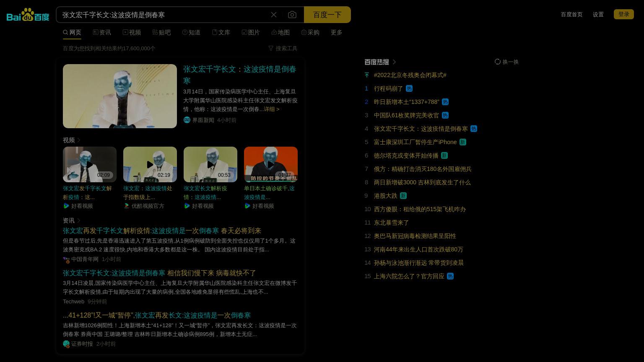Click 优酷视频官方 source icon
Image resolution: width=644 pixels, height=362 pixels.
point(127,206)
